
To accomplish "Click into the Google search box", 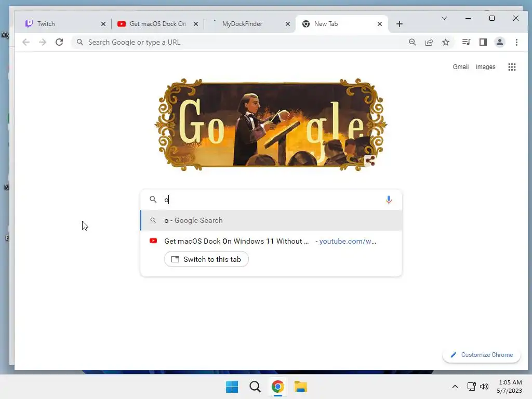I will (271, 199).
